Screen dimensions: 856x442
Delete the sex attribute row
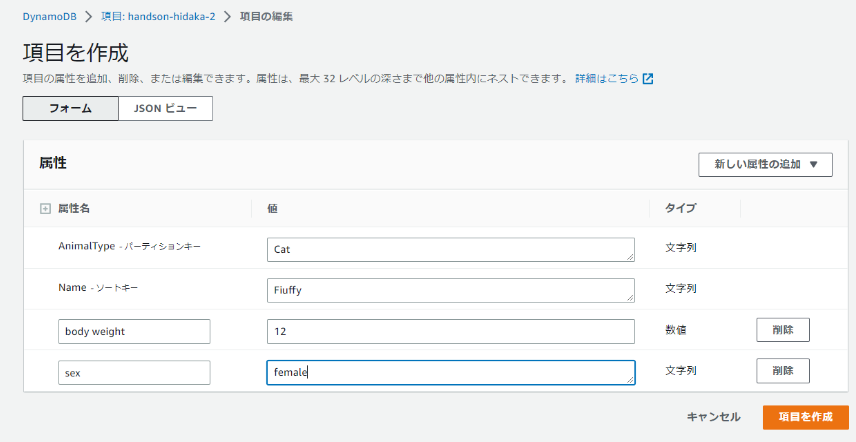tap(783, 371)
